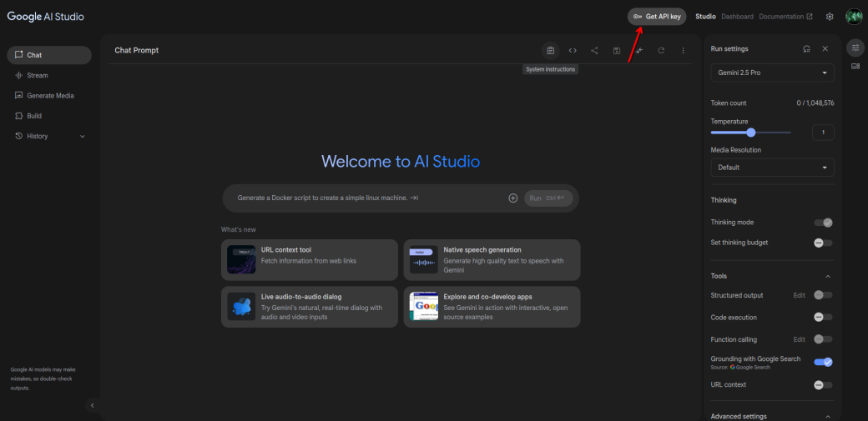Disable the Thinking mode switch

point(823,223)
